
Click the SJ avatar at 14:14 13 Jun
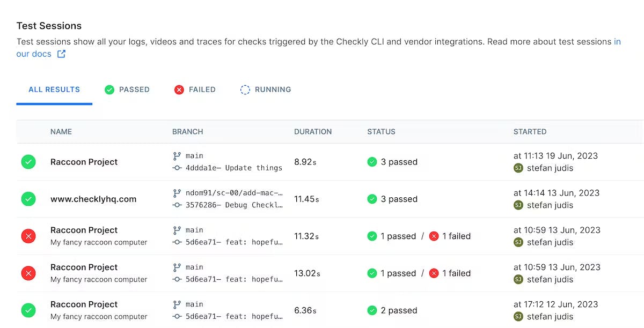pyautogui.click(x=518, y=205)
